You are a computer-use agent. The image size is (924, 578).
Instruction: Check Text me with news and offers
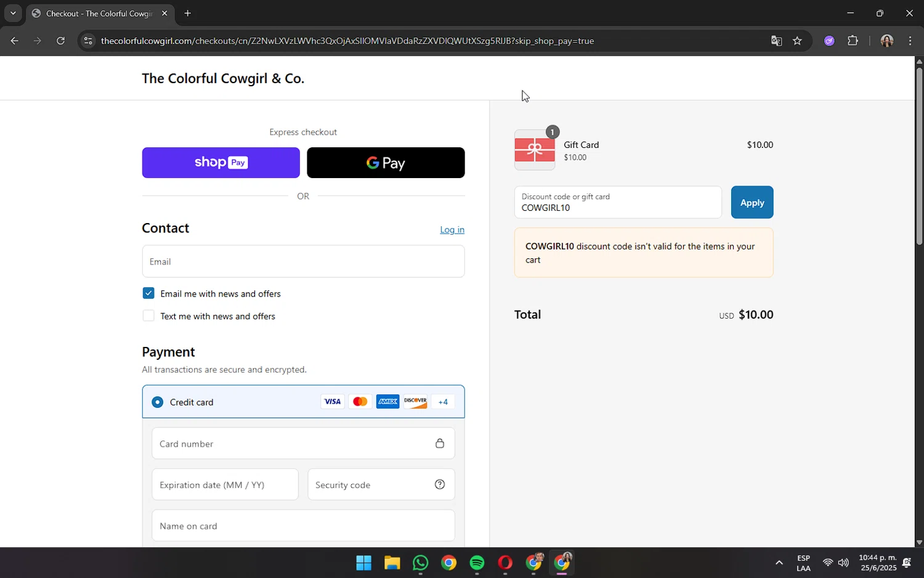[x=148, y=315]
